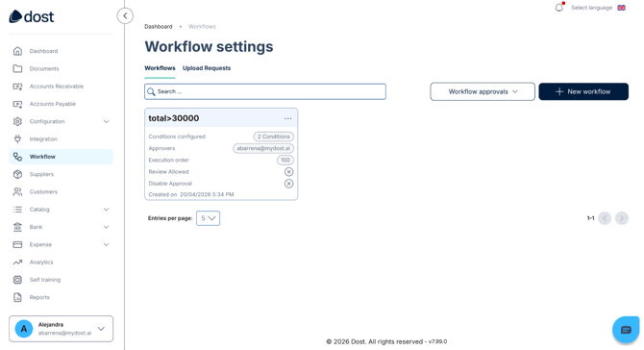Click the Integration plug icon

tap(17, 138)
